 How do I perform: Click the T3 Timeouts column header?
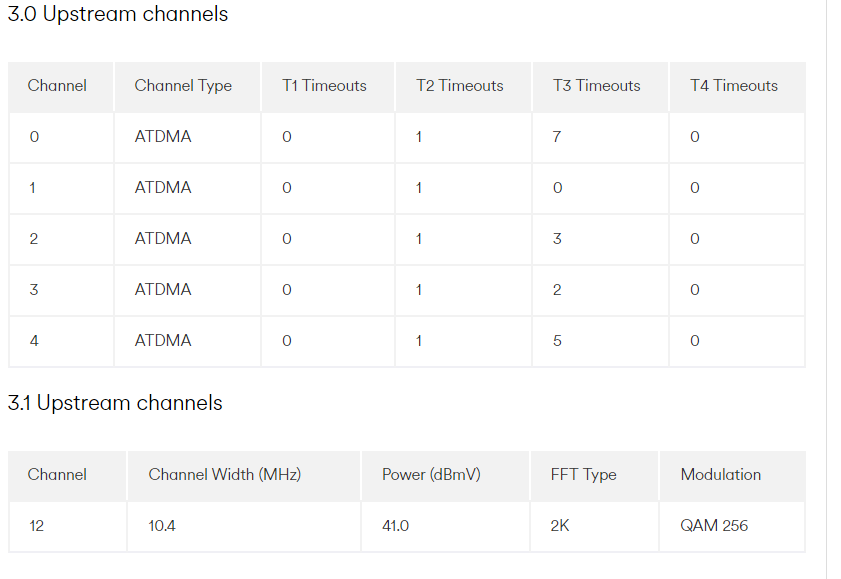click(x=596, y=86)
